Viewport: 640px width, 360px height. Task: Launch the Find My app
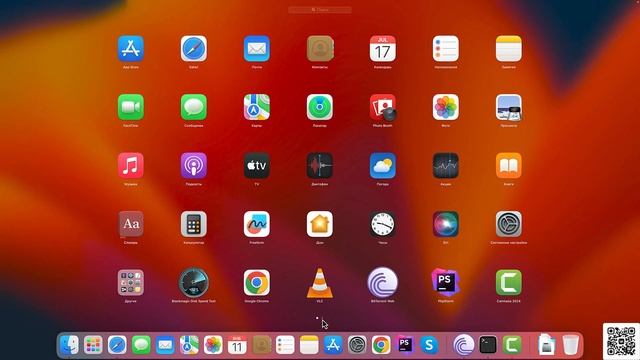click(x=320, y=107)
